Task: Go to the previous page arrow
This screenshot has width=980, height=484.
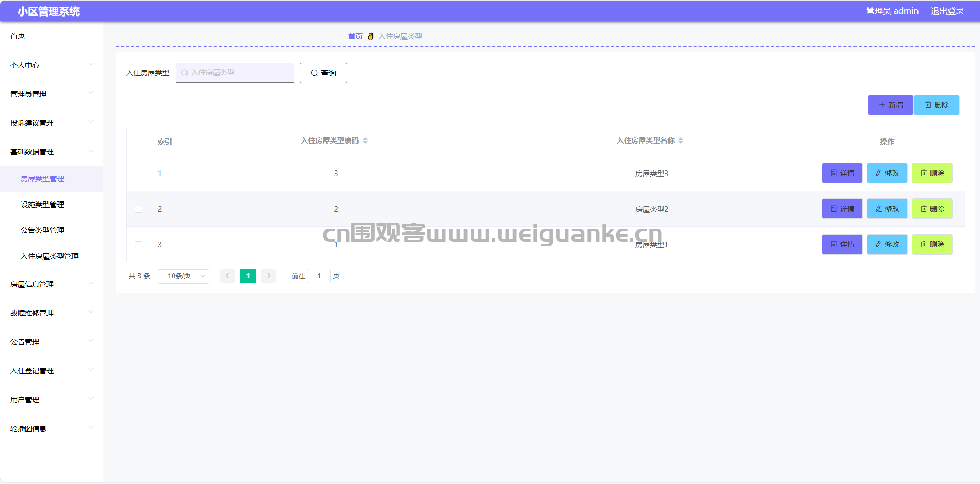Action: [227, 276]
